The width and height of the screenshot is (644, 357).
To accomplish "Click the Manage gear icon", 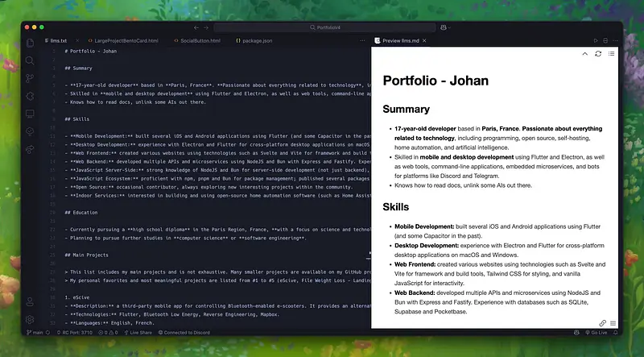I will click(x=30, y=319).
